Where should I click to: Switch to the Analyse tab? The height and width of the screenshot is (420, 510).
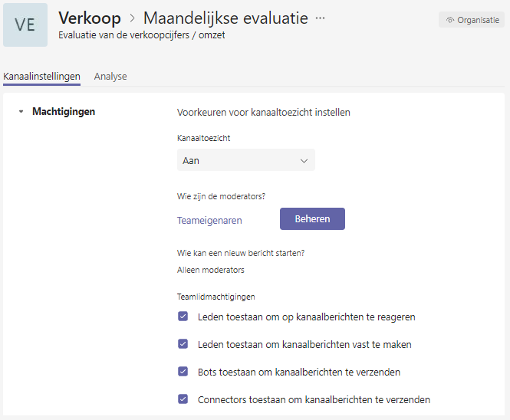pyautogui.click(x=110, y=77)
